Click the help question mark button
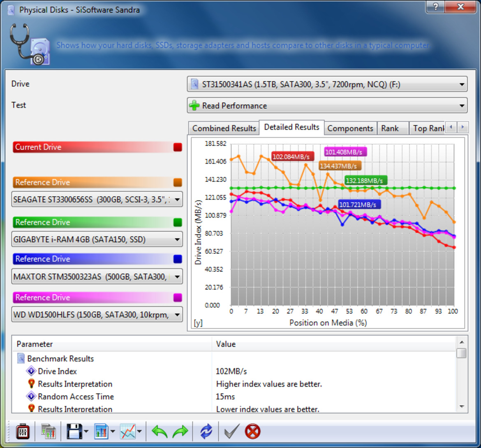Viewport: 481px width, 448px height. point(435,6)
